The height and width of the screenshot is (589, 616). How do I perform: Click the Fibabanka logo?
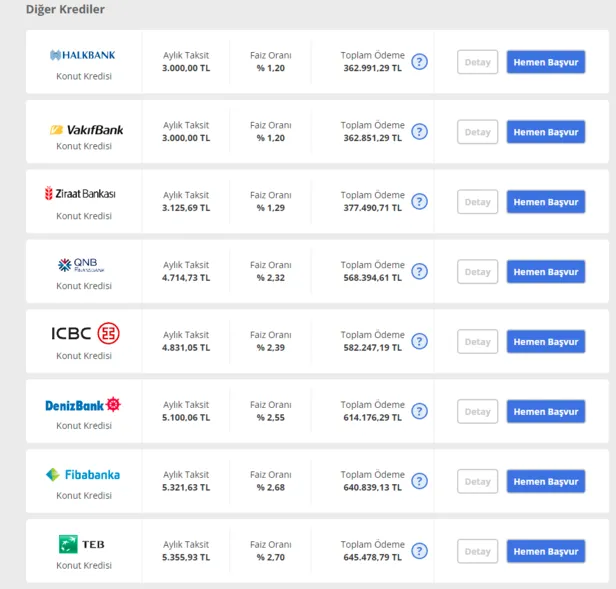click(x=83, y=475)
